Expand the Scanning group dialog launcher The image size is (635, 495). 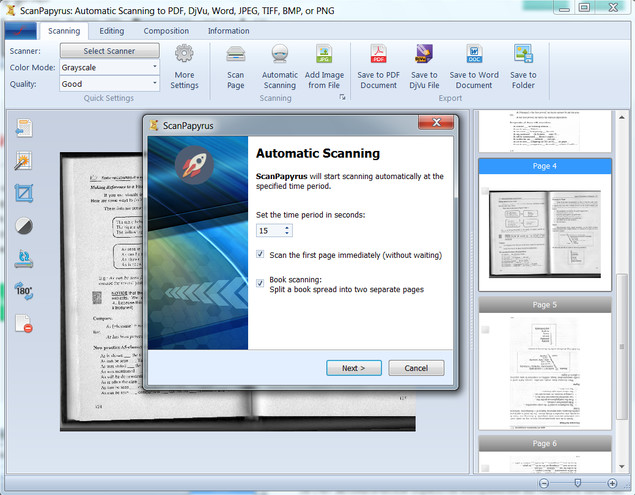coord(341,98)
